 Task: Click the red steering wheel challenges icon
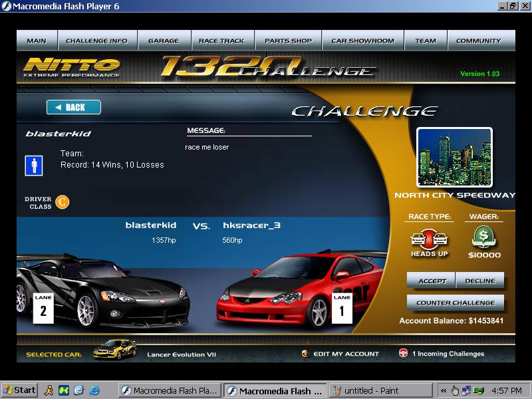tap(404, 353)
